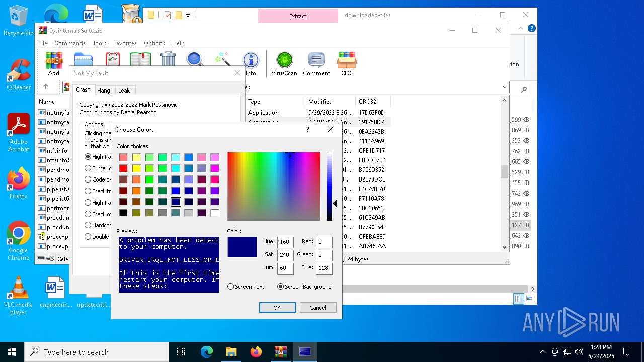The width and height of the screenshot is (644, 362).
Task: Click the Hue value field
Action: point(285,242)
